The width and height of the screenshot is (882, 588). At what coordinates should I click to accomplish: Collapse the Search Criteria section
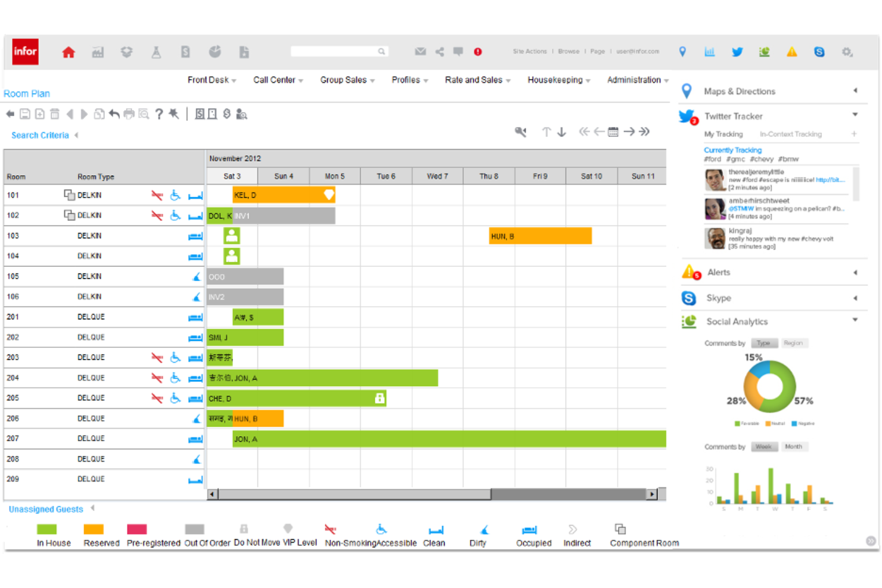76,135
